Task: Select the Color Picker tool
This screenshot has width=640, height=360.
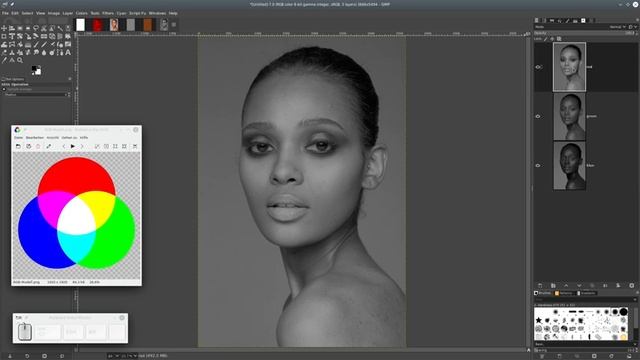Action: pyautogui.click(x=4, y=60)
